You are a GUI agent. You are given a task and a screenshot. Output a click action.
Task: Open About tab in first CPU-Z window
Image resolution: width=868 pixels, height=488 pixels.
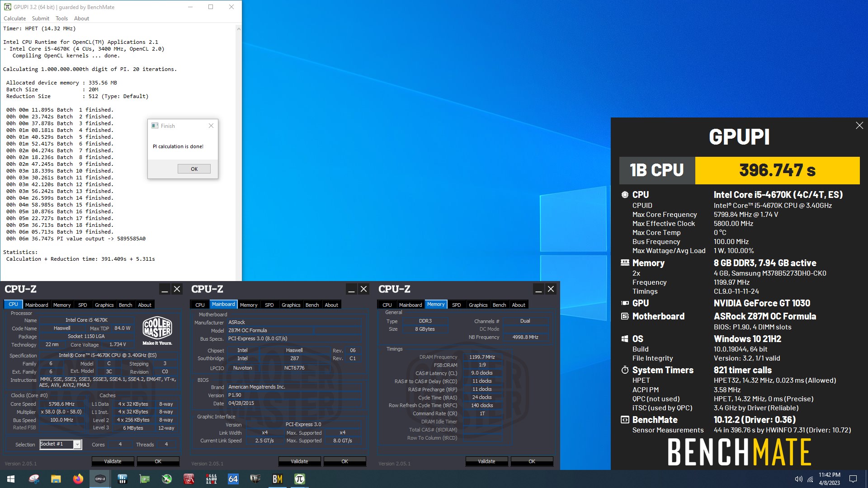(x=145, y=305)
